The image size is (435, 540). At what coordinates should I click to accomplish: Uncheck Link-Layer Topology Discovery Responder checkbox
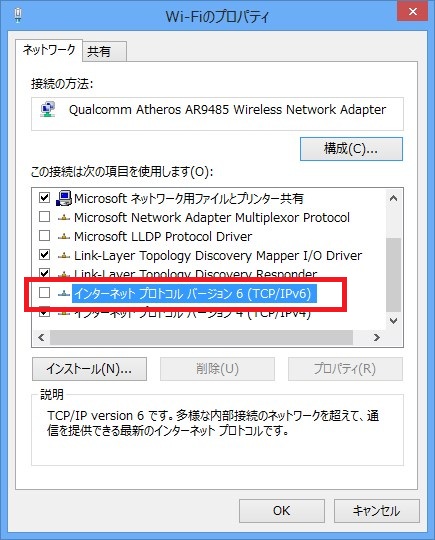(x=44, y=273)
